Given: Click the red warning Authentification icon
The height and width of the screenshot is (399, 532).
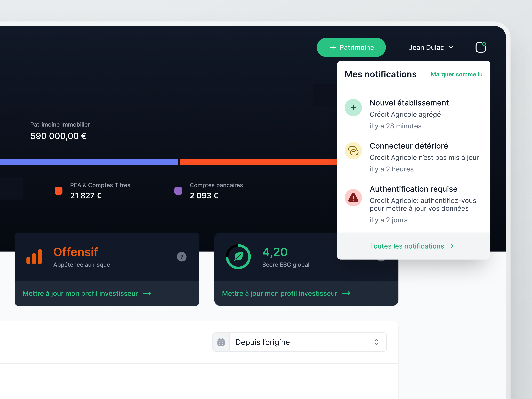Looking at the screenshot, I should (353, 198).
